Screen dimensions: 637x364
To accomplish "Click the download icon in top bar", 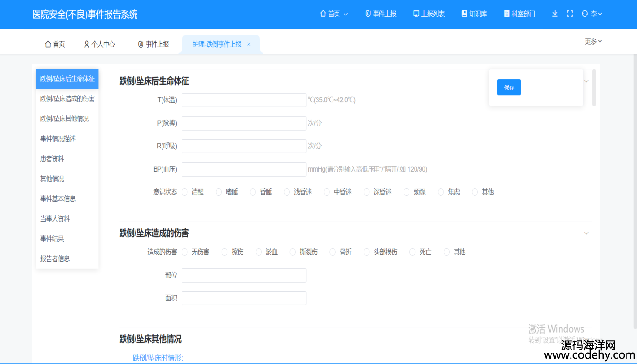I will 555,14.
